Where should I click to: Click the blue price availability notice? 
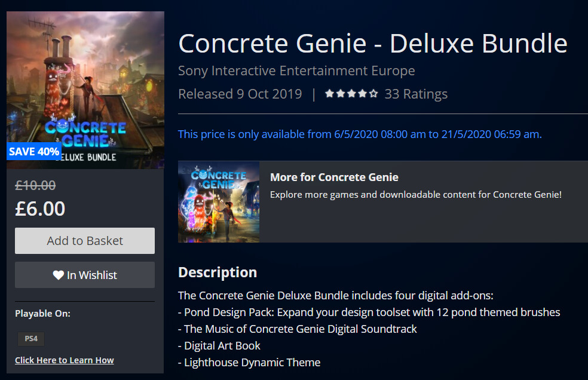pyautogui.click(x=360, y=134)
